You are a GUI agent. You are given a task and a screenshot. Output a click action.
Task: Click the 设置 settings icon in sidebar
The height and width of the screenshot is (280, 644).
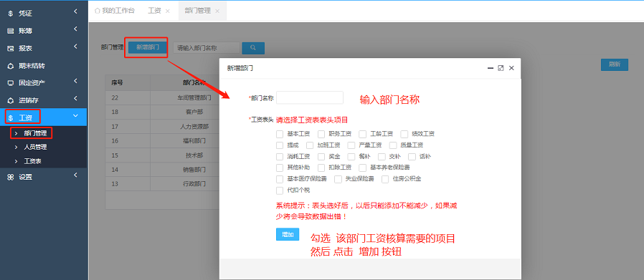point(11,177)
